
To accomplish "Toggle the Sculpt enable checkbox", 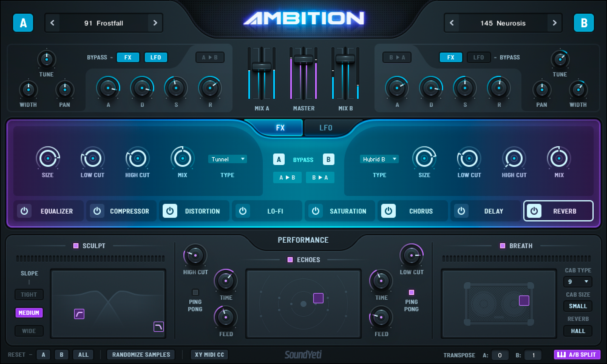I will pos(76,246).
